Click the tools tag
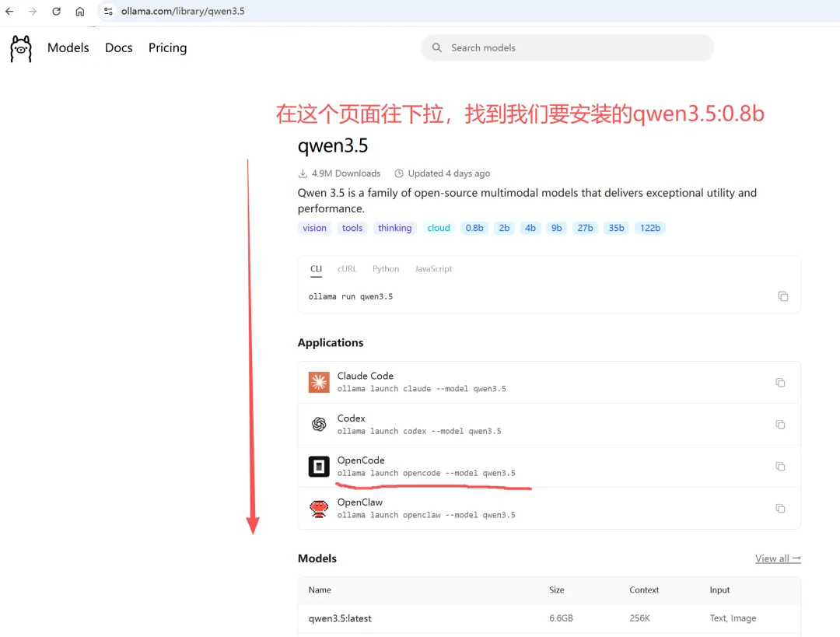Screen dimensions: 840x637 tap(352, 228)
